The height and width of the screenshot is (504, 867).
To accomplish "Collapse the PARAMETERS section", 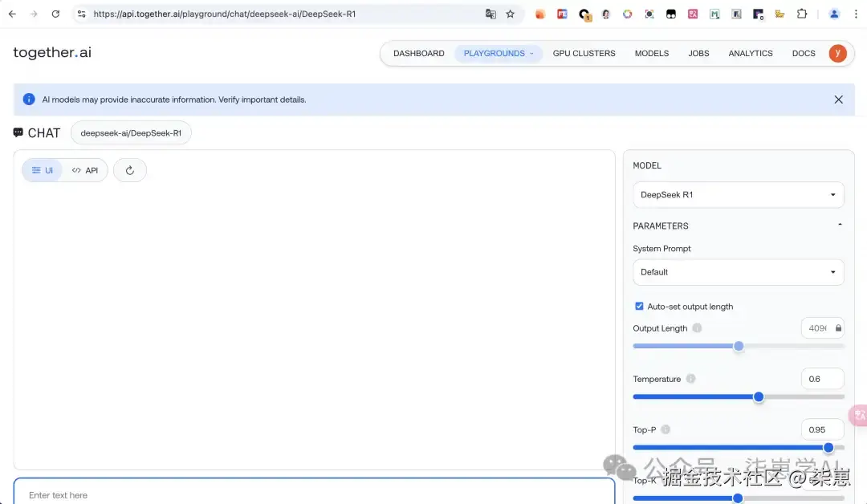I will [840, 225].
